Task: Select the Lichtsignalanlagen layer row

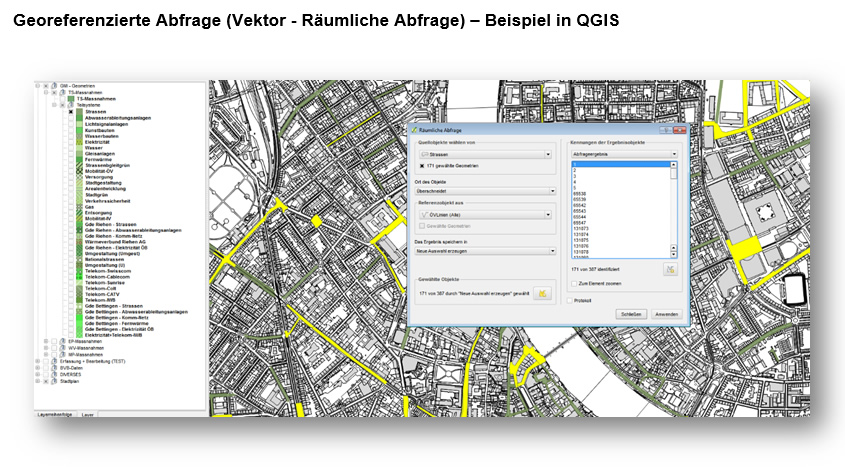Action: 107,124
